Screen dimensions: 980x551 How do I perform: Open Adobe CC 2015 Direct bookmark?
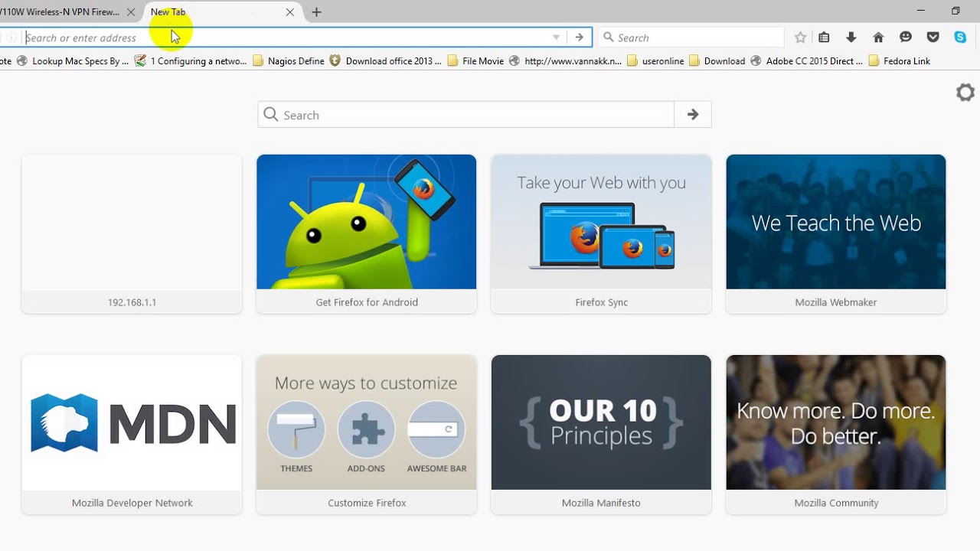[x=807, y=61]
